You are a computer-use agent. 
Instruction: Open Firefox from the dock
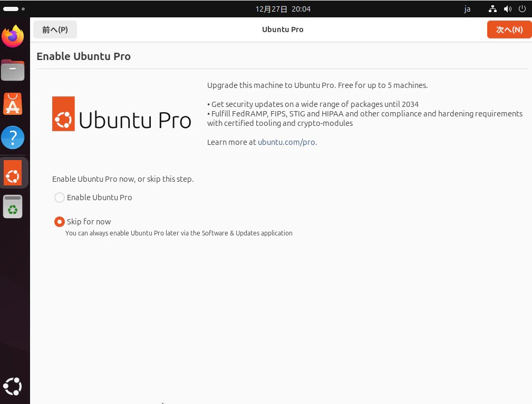tap(13, 36)
